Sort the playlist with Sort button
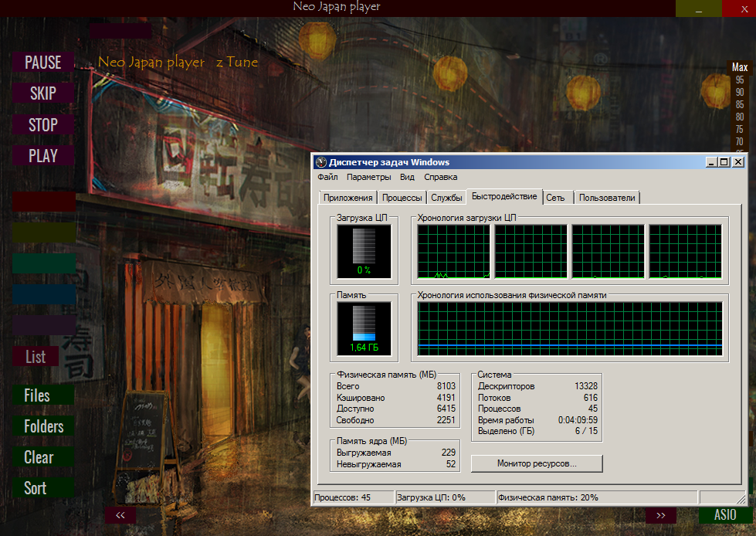The width and height of the screenshot is (756, 536). coord(43,488)
